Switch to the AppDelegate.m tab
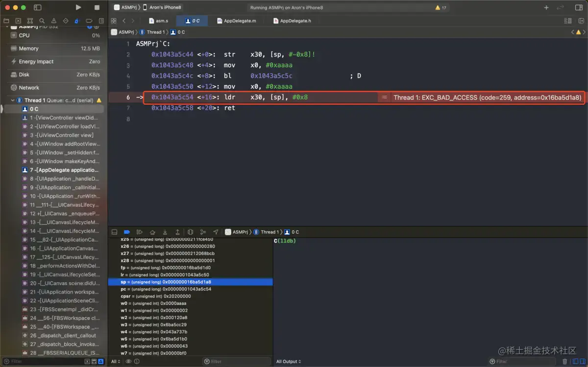This screenshot has width=588, height=367. pos(237,21)
